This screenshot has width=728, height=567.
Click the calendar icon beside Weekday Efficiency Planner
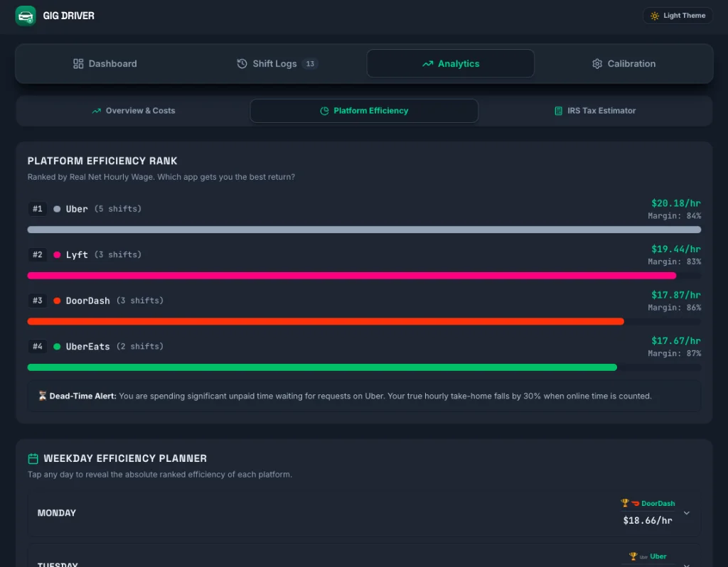(33, 459)
